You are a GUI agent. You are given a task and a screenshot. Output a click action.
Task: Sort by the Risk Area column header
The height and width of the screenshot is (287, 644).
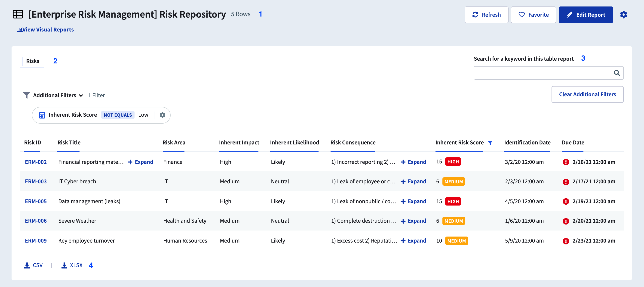[174, 142]
